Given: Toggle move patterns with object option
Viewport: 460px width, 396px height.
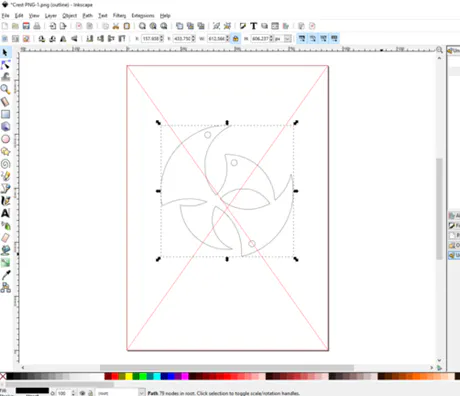Looking at the screenshot, I should 334,39.
